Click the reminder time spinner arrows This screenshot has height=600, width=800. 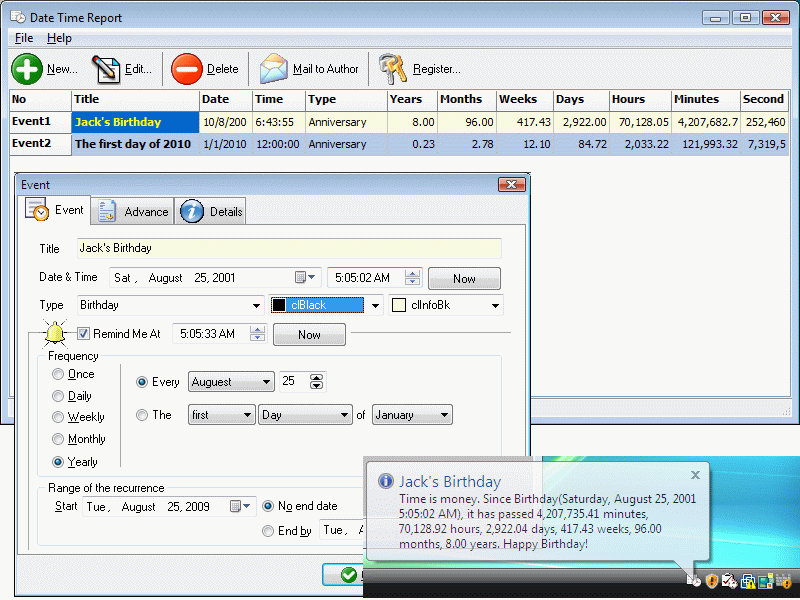[258, 334]
